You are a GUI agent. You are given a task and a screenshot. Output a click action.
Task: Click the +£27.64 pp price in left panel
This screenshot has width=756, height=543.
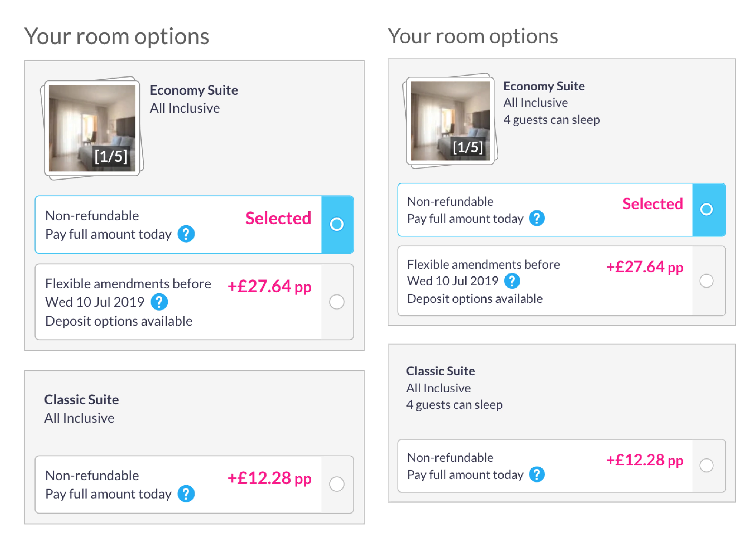(269, 286)
